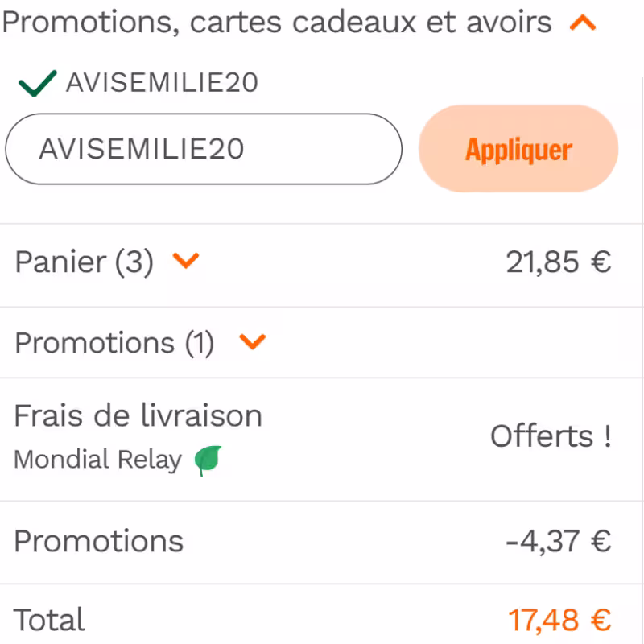Select the orange chevron next to Panier

coord(187,262)
